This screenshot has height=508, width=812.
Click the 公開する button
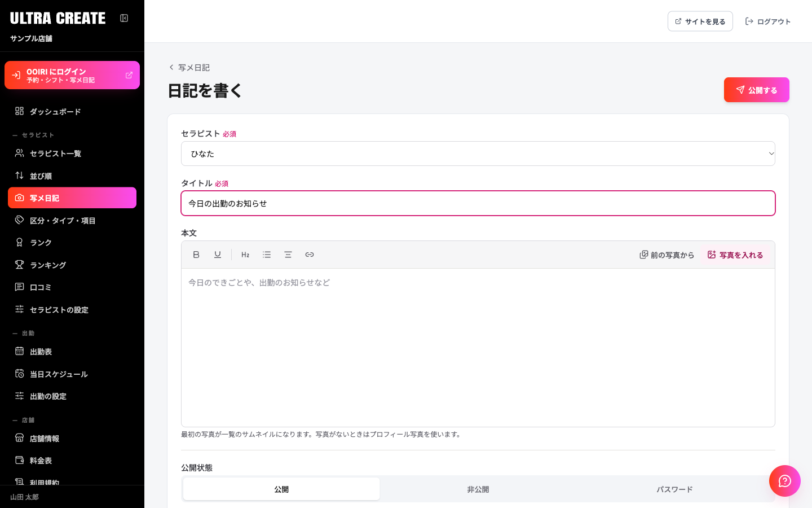coord(757,90)
